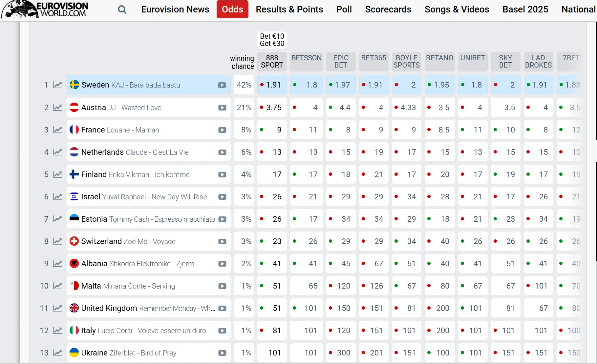The image size is (597, 364).
Task: Open Sweden's odds history chart icon
Action: (x=58, y=85)
